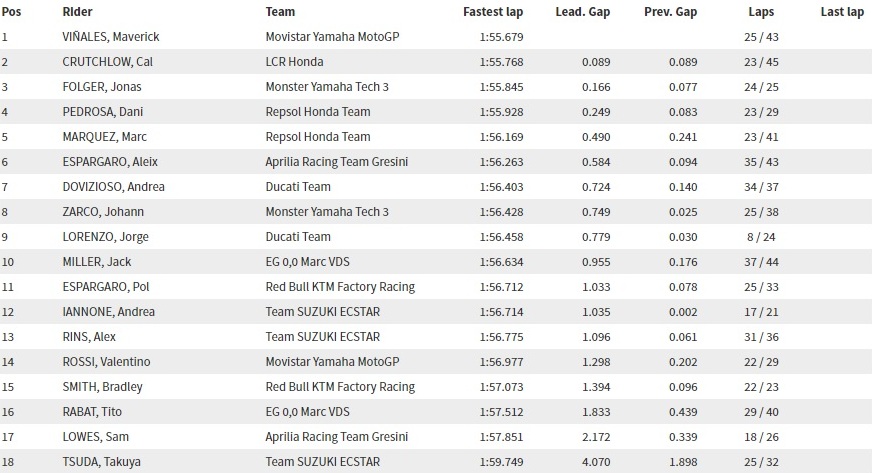Select fastest lap time 1:55.679
This screenshot has width=872, height=473.
coord(501,37)
